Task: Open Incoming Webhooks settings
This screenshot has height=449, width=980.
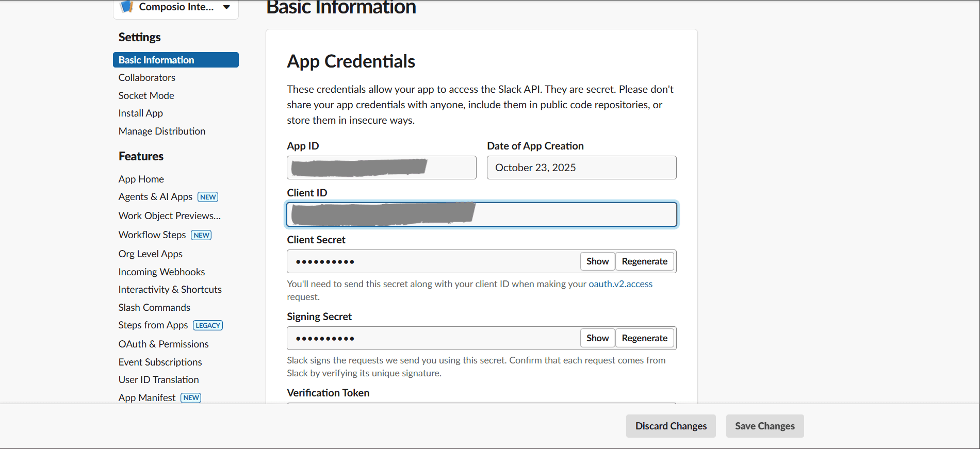Action: pos(161,272)
